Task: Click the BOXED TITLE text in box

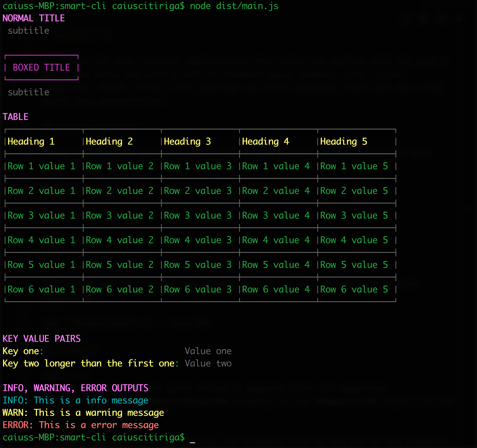Action: (41, 68)
